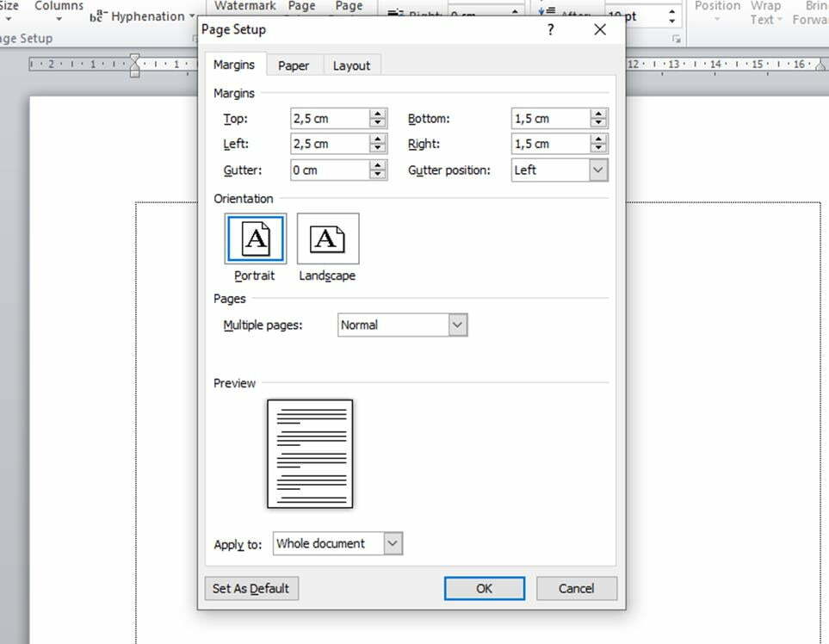Switch to the Layout tab
829x644 pixels.
point(351,65)
